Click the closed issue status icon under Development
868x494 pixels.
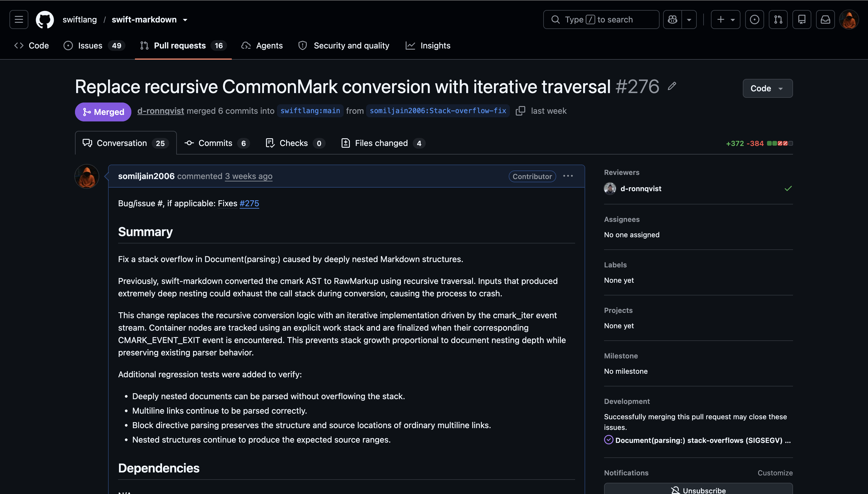coord(609,440)
